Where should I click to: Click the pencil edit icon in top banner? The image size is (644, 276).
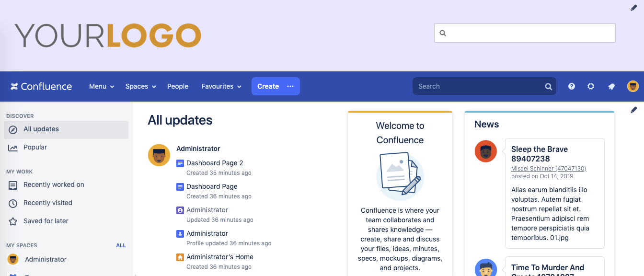pos(634,8)
